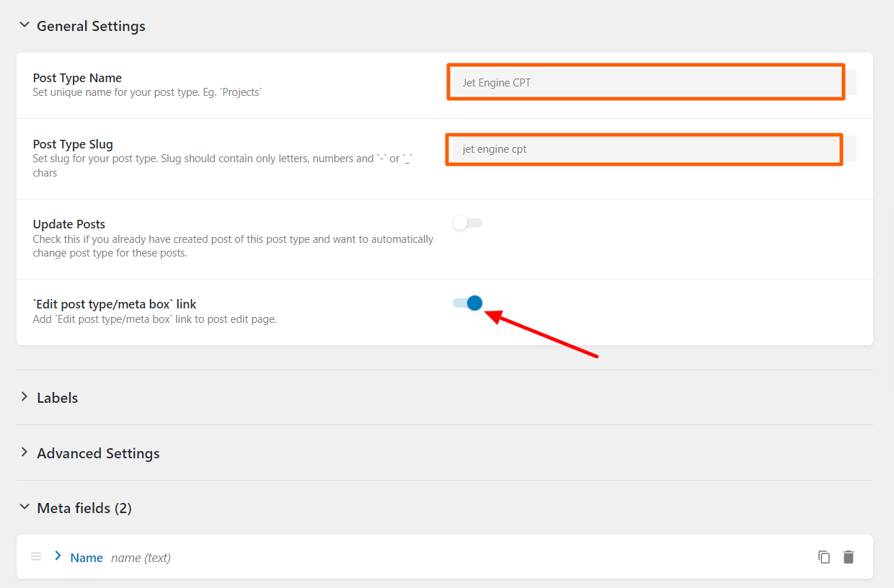This screenshot has height=588, width=894.
Task: Click the Name meta field title
Action: click(87, 558)
